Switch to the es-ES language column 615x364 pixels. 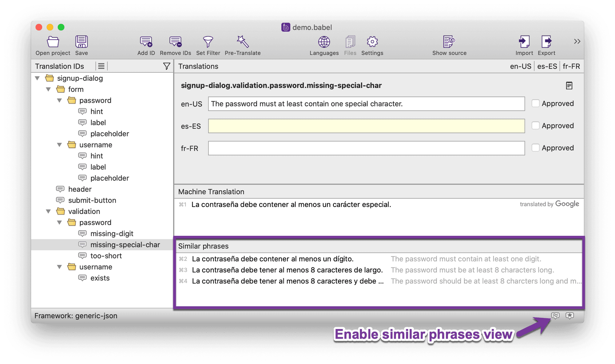click(547, 66)
